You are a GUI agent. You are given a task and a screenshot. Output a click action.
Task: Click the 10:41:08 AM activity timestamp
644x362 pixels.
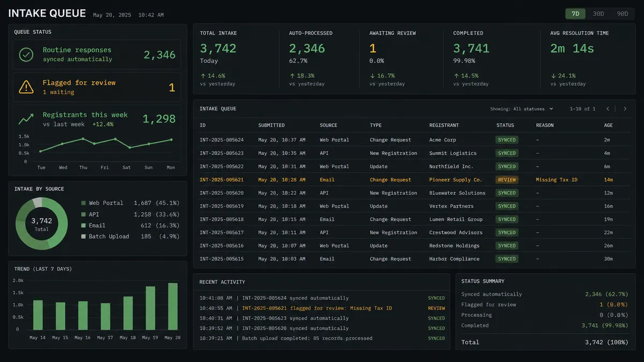[x=216, y=298]
